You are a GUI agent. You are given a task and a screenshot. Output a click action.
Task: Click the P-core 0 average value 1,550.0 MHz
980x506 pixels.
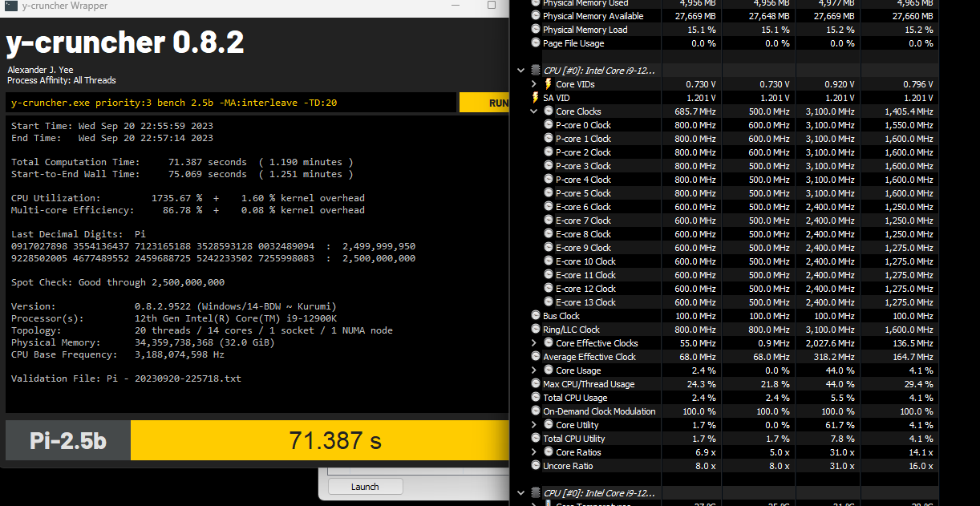[909, 125]
